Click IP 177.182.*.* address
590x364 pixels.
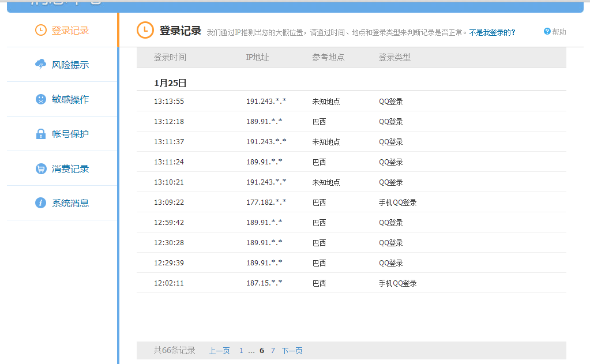point(266,202)
